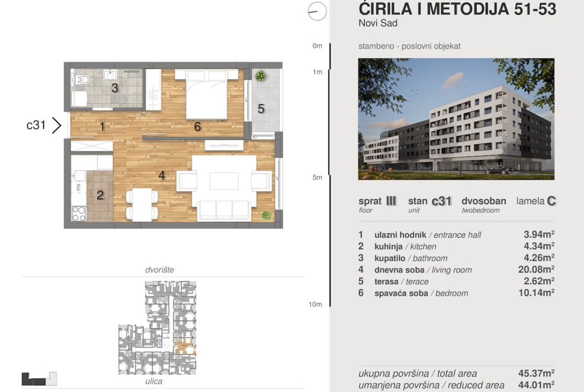Click the 'spavaća soba / bedroom' legend entry
The image size is (584, 392).
421,293
